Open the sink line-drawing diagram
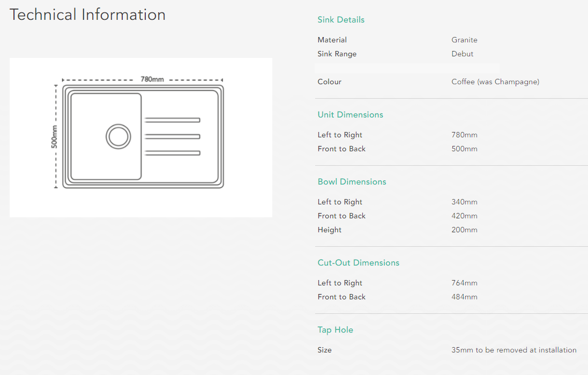588x375 pixels. [x=141, y=137]
